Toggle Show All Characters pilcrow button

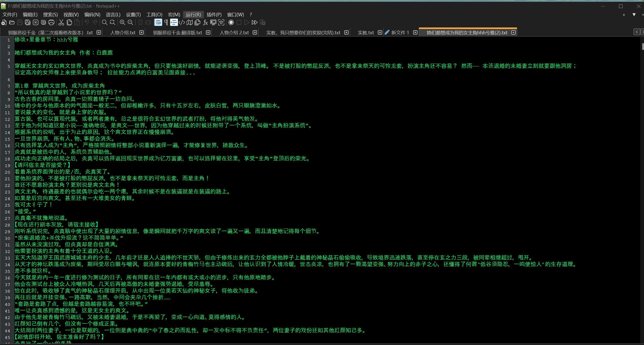166,23
